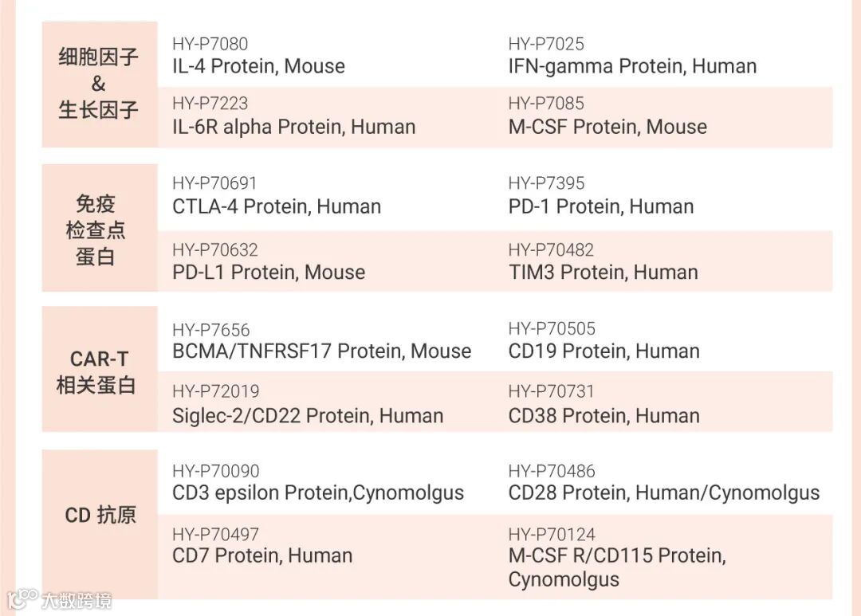Open IFN-gamma Protein, Human entry

coord(632,66)
